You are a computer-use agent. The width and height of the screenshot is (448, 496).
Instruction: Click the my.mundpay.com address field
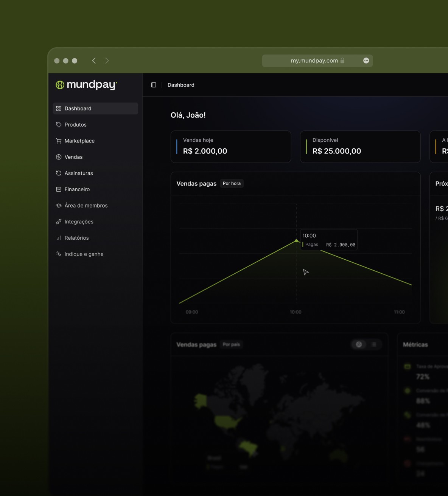click(317, 60)
